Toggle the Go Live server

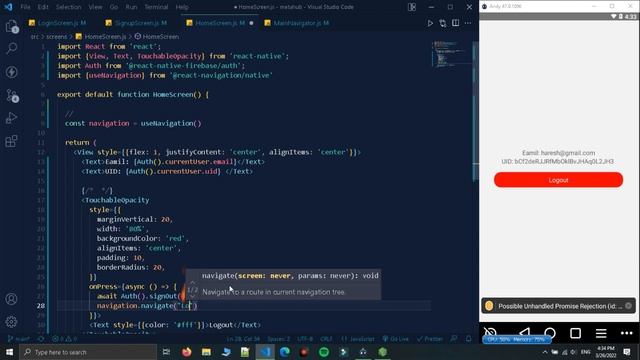(x=396, y=339)
